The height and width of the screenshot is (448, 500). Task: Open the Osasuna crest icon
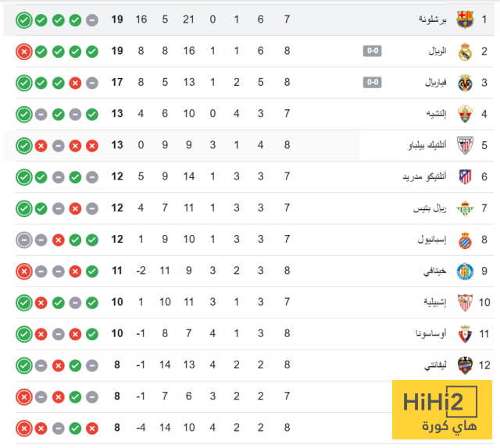(x=465, y=334)
